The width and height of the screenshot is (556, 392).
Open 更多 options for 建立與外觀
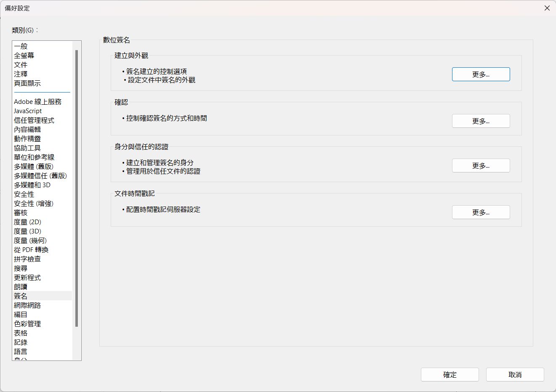tap(481, 74)
